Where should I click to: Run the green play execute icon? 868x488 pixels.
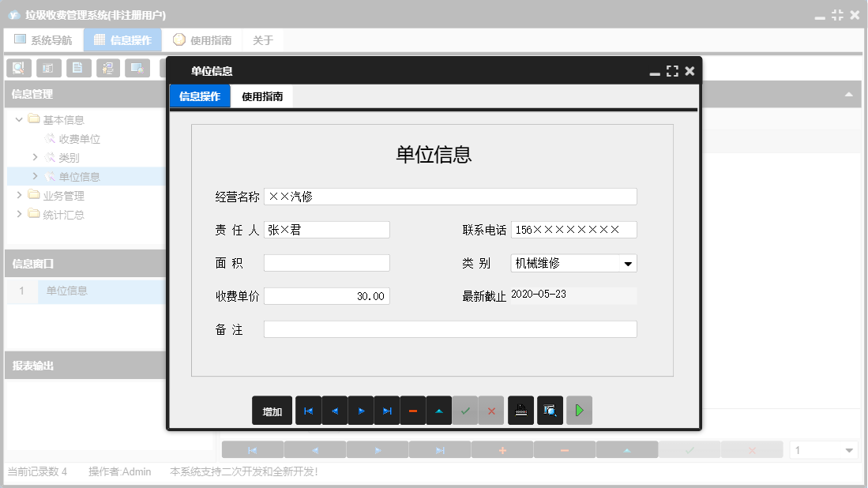coord(579,410)
